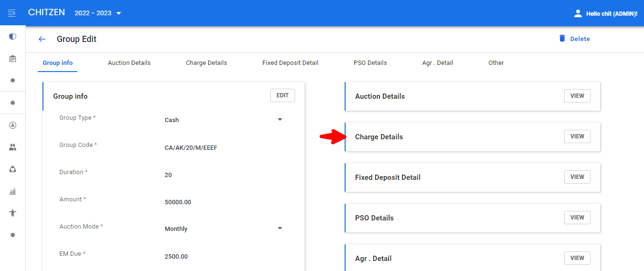Viewport: 644px width, 271px height.
Task: Open the user profile circle sidebar icon
Action: 12,125
